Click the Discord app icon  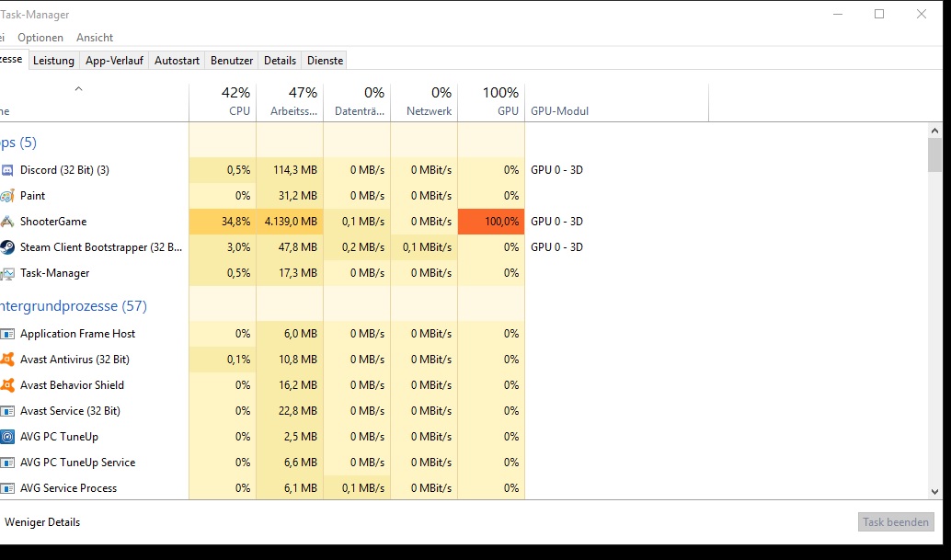(7, 170)
